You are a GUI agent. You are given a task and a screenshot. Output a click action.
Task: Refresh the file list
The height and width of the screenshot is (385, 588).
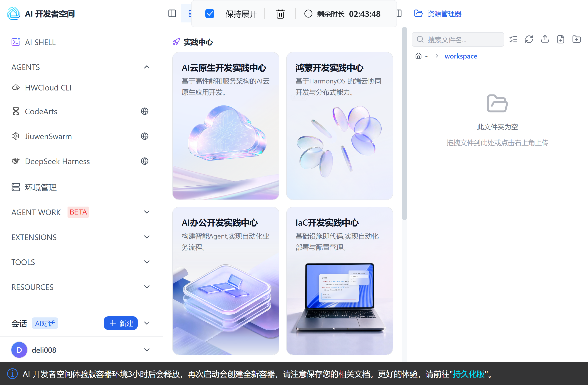pyautogui.click(x=529, y=39)
